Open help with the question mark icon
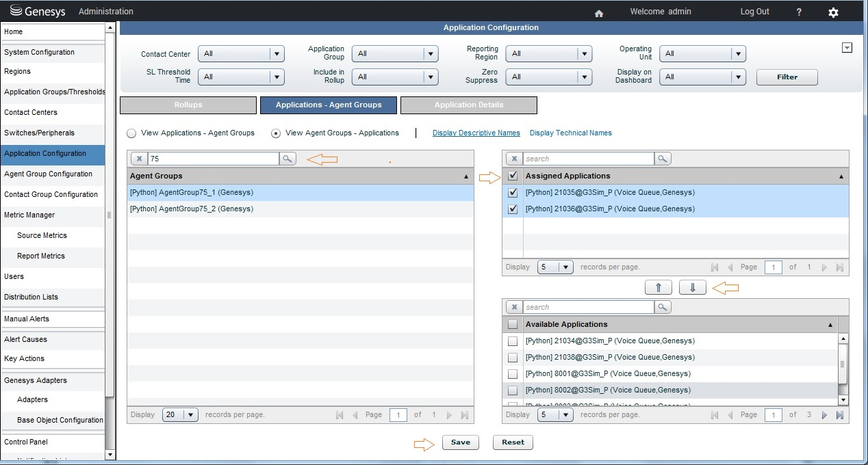The height and width of the screenshot is (465, 868). pyautogui.click(x=800, y=12)
